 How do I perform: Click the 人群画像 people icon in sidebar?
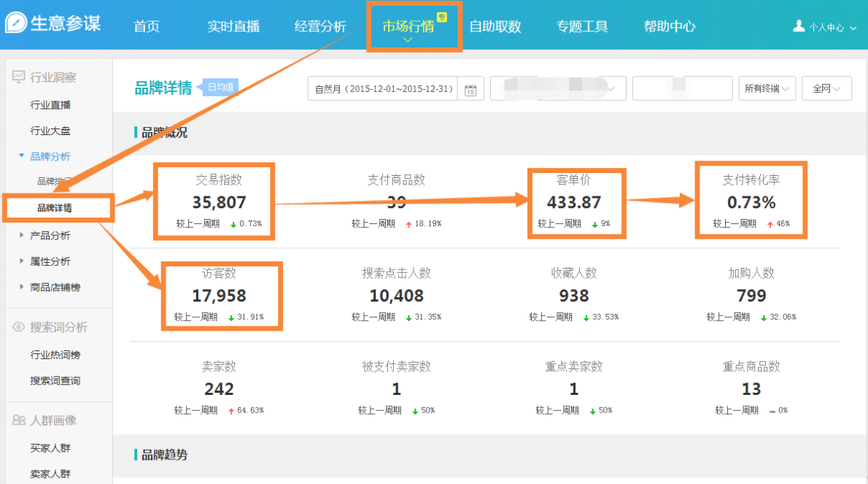(x=19, y=420)
